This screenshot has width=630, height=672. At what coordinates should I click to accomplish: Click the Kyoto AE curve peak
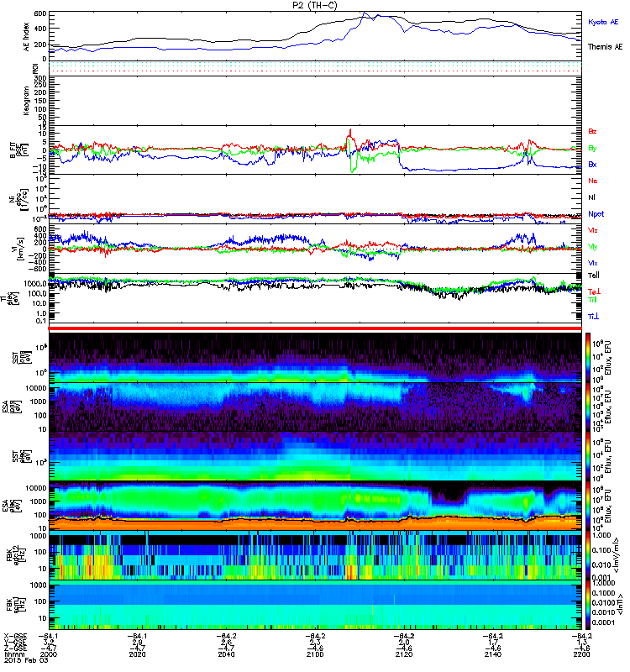(x=365, y=13)
